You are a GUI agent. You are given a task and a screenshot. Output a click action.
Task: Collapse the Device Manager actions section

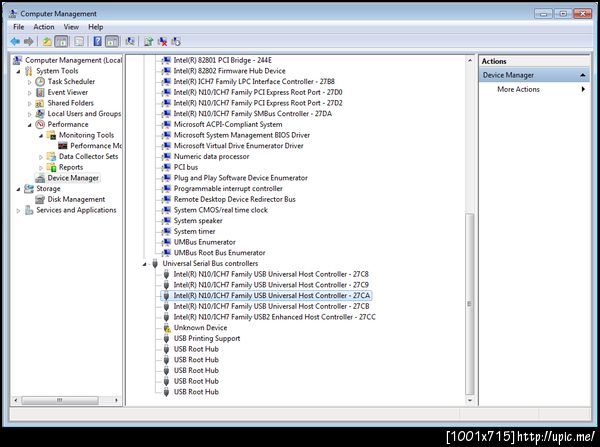[x=582, y=75]
